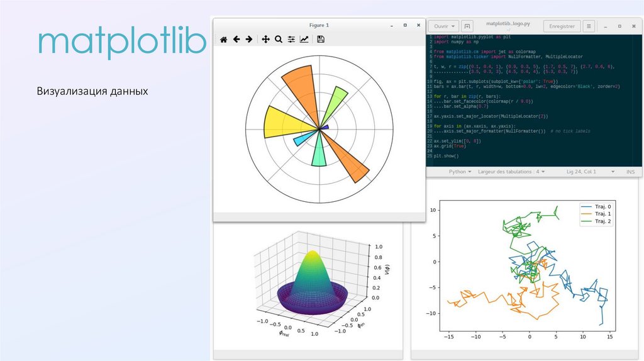Activate the Zoom magnifier tool
644x361 pixels.
(279, 40)
